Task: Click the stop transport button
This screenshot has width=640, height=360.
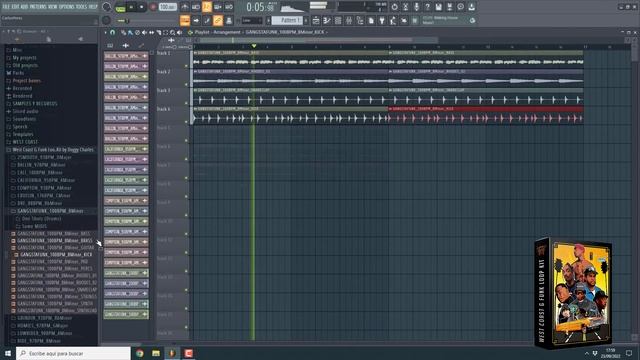Action: coord(142,7)
